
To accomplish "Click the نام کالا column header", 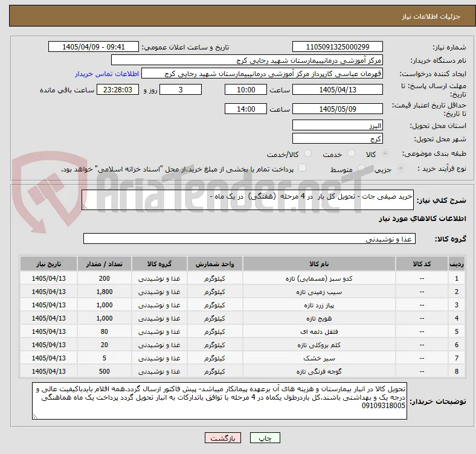I will click(x=319, y=264).
